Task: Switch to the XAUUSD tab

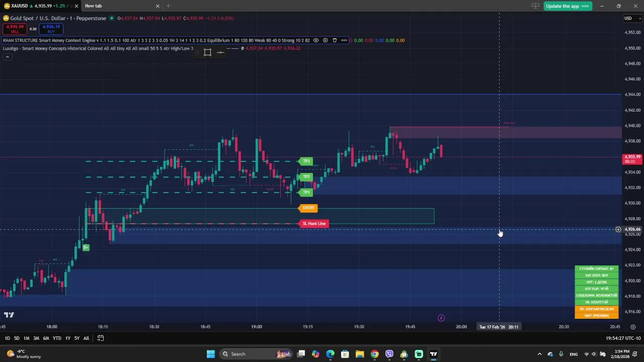Action: coord(40,6)
